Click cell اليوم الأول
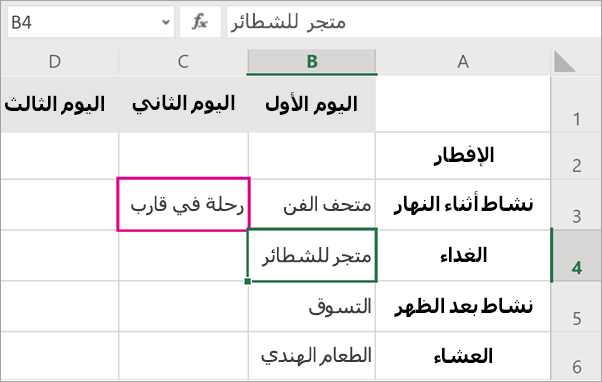 312,104
